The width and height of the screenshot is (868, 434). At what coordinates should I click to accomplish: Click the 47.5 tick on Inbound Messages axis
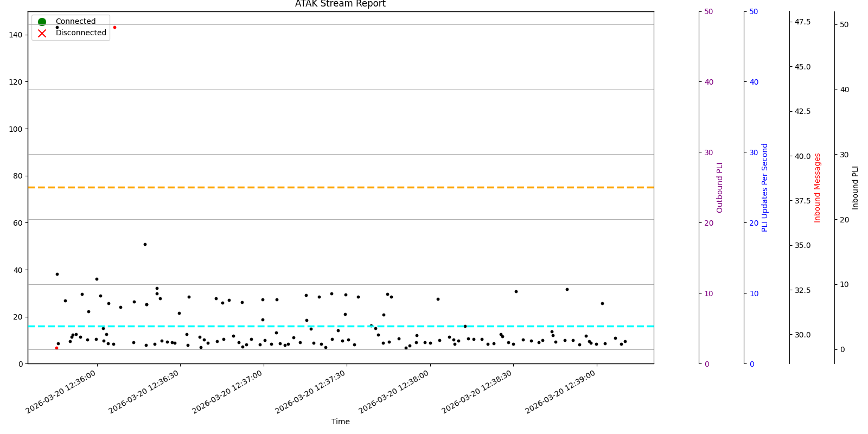point(802,22)
